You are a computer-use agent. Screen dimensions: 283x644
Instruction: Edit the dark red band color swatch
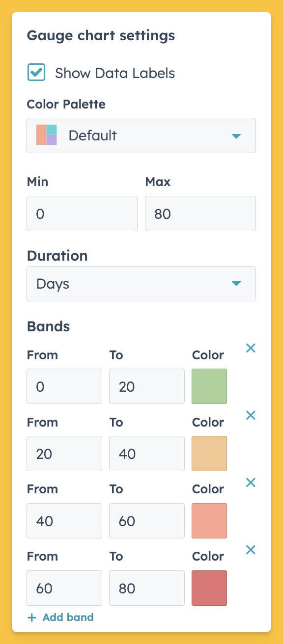click(209, 588)
